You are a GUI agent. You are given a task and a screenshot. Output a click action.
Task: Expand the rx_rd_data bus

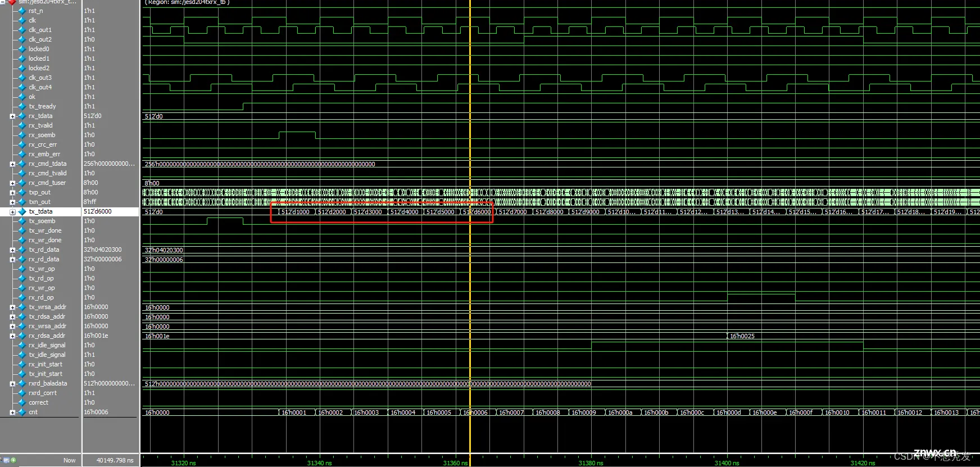coord(12,260)
